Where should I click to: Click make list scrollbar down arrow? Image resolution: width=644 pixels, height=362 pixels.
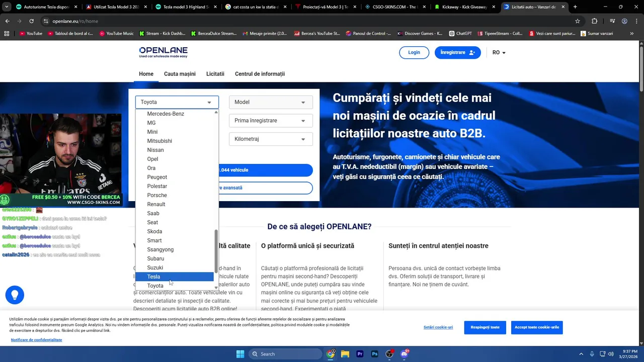(216, 288)
